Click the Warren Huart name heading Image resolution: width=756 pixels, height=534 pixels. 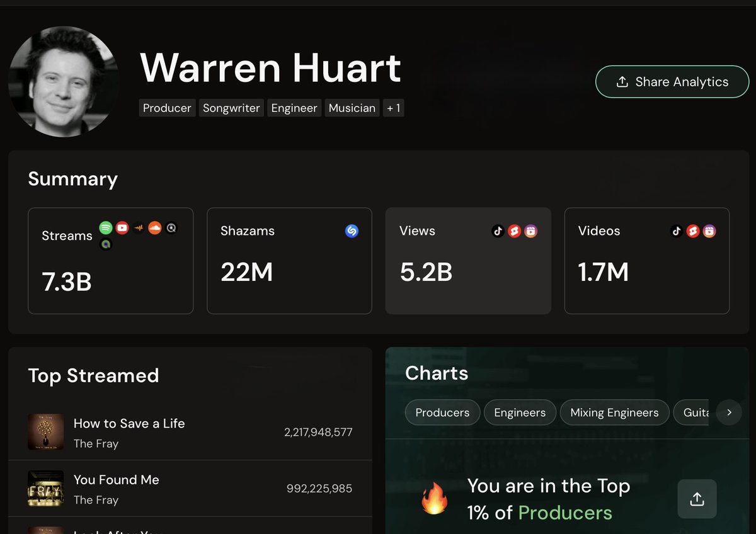point(270,67)
